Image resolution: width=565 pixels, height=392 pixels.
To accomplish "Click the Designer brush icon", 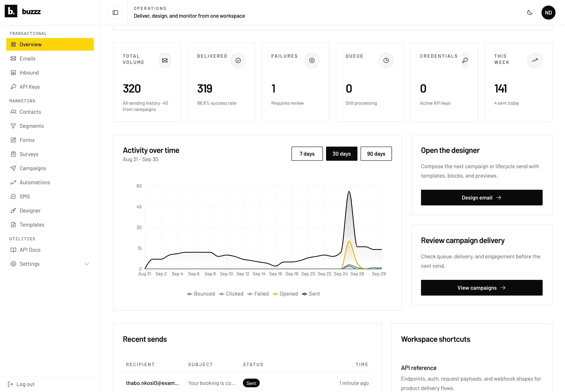I will pos(13,211).
